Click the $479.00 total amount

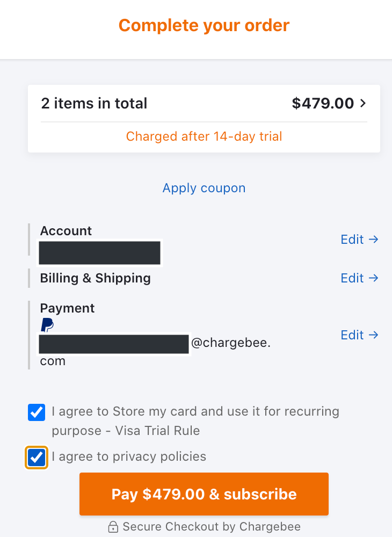pyautogui.click(x=323, y=103)
